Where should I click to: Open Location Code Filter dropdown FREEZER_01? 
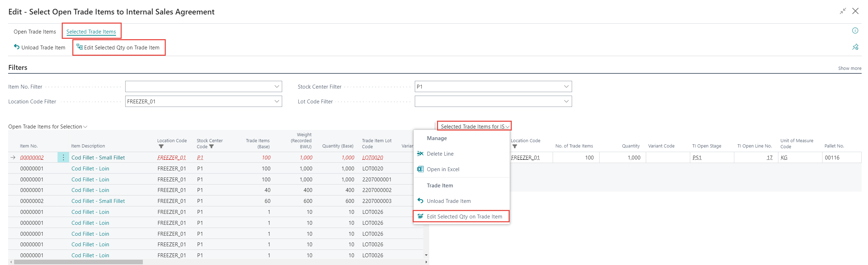pyautogui.click(x=277, y=101)
